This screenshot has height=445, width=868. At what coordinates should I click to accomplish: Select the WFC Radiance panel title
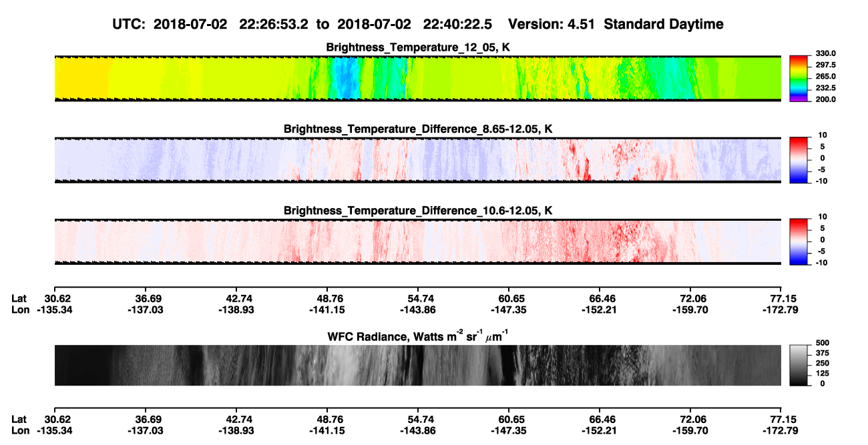coord(418,336)
